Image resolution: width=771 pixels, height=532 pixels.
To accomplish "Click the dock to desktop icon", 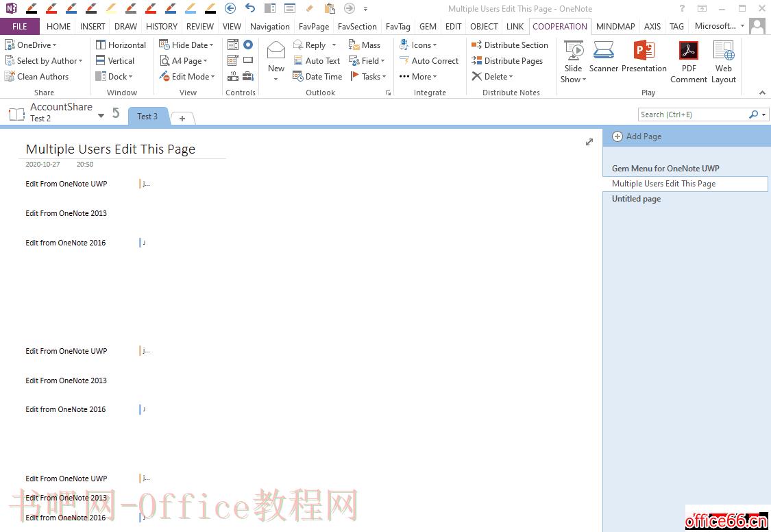I will [x=270, y=8].
